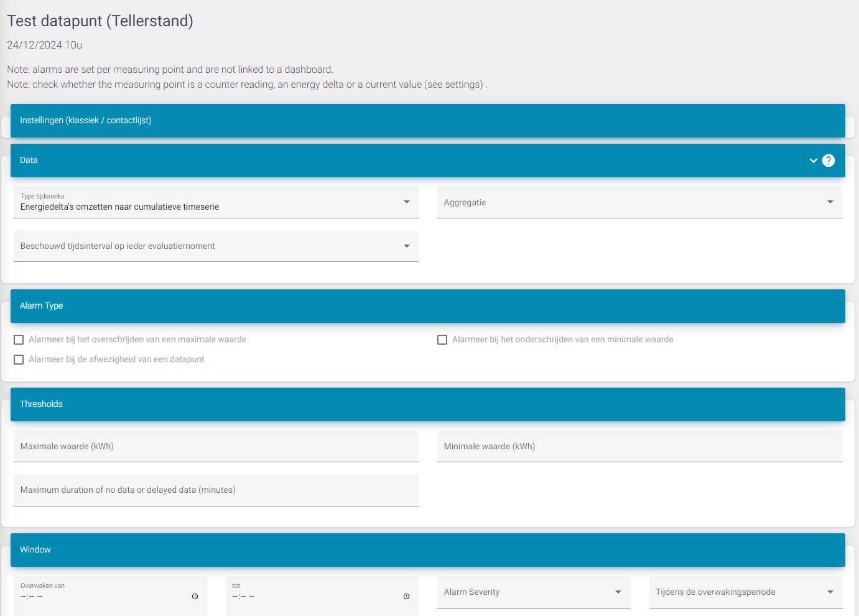This screenshot has height=616, width=859.
Task: Click the help question mark icon
Action: click(x=828, y=161)
